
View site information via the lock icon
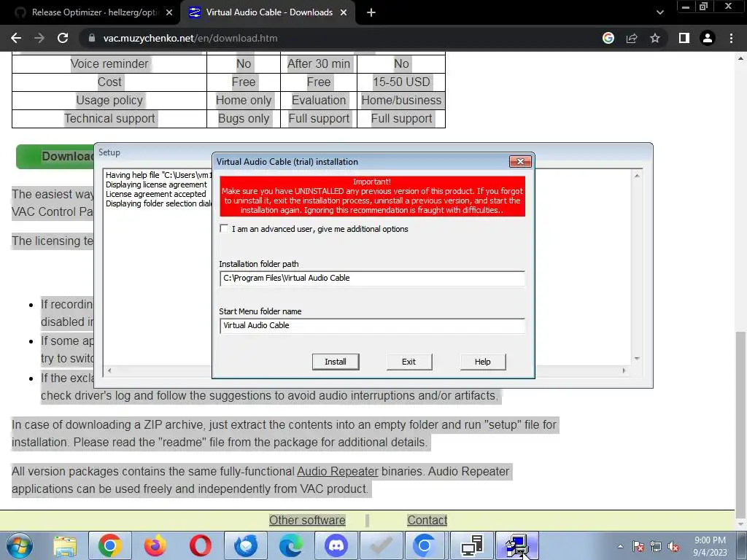click(92, 38)
